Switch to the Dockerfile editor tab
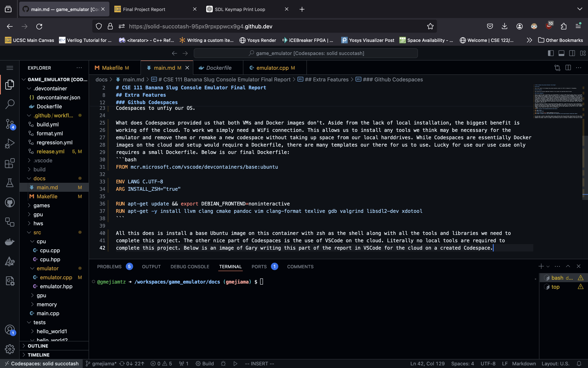The image size is (588, 368). [x=218, y=68]
